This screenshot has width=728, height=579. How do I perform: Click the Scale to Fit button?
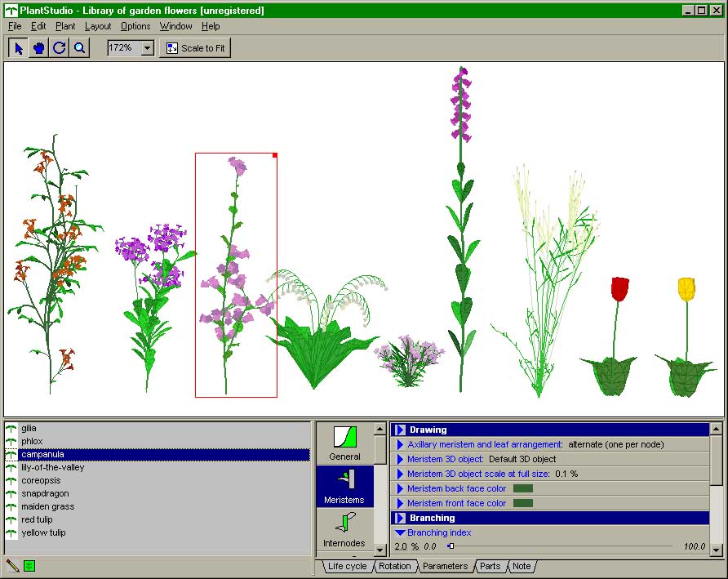pyautogui.click(x=195, y=48)
